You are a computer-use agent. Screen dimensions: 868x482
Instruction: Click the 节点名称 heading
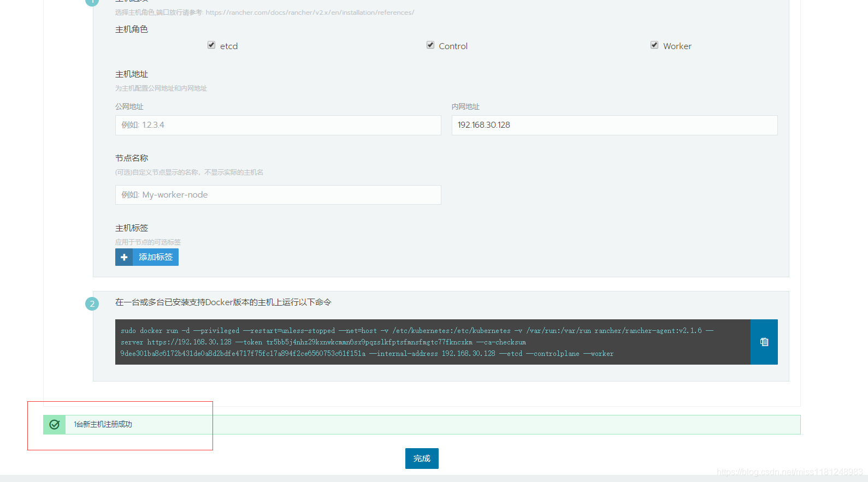point(132,158)
